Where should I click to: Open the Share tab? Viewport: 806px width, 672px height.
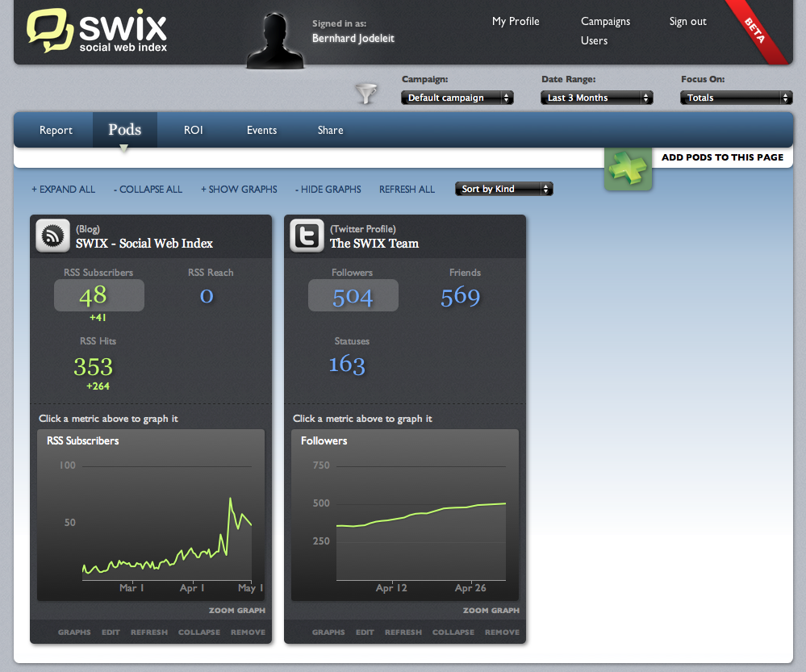click(331, 130)
